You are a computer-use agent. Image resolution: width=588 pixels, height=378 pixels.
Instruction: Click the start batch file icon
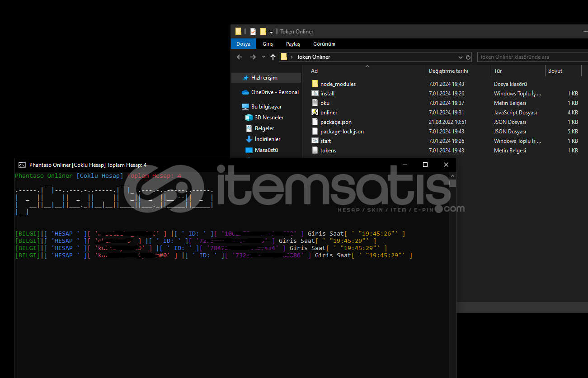(x=315, y=141)
